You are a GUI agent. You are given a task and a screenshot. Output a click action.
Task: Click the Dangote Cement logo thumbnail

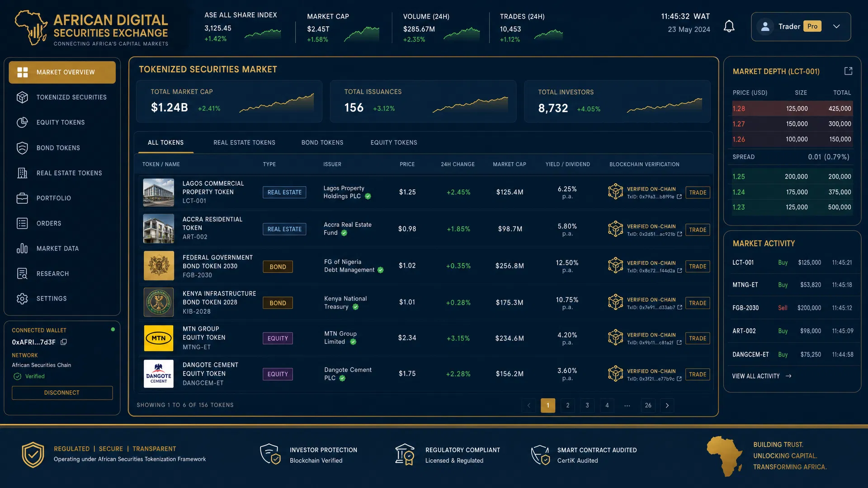159,374
